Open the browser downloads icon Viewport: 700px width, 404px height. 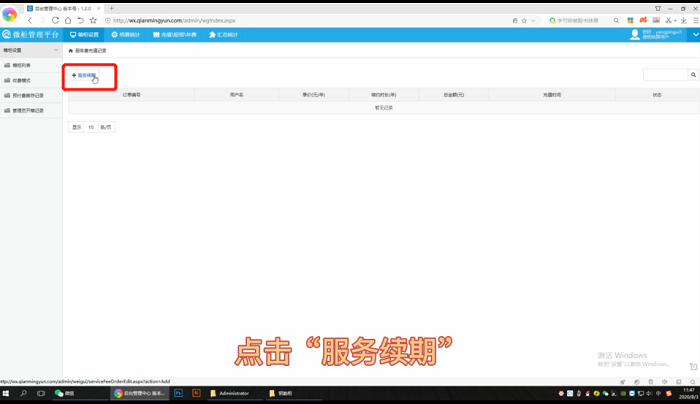pyautogui.click(x=684, y=20)
